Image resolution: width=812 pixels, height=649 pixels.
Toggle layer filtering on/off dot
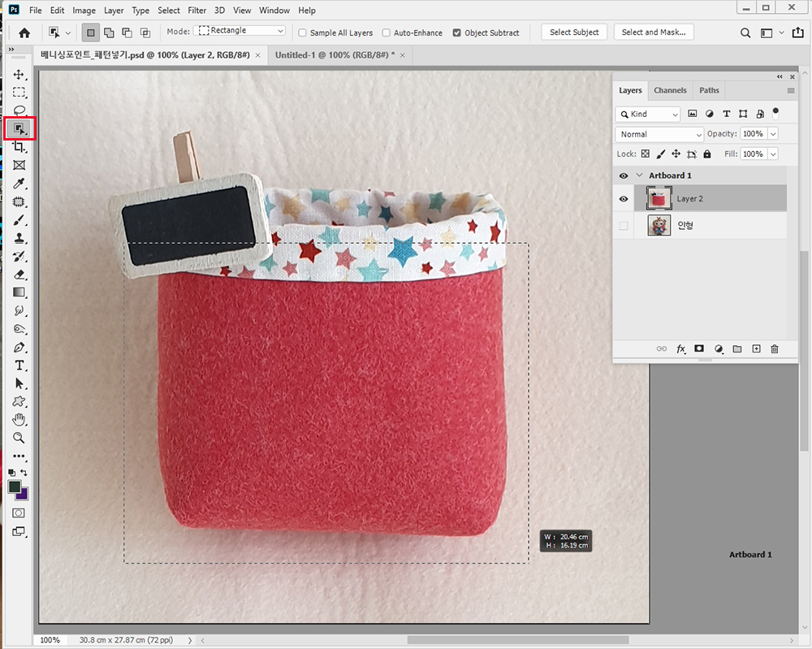point(775,112)
